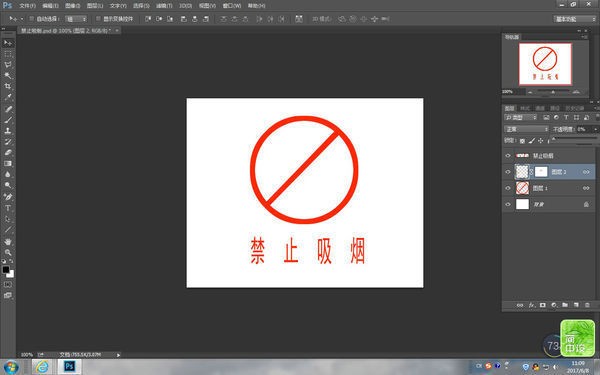The width and height of the screenshot is (600, 375).
Task: Select the Crop tool
Action: [8, 86]
